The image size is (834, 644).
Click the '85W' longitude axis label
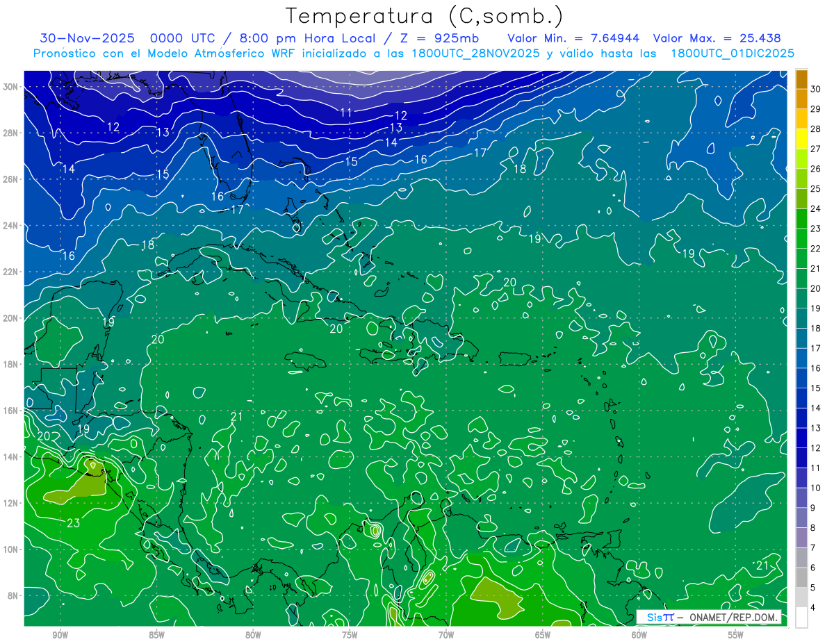pyautogui.click(x=156, y=635)
